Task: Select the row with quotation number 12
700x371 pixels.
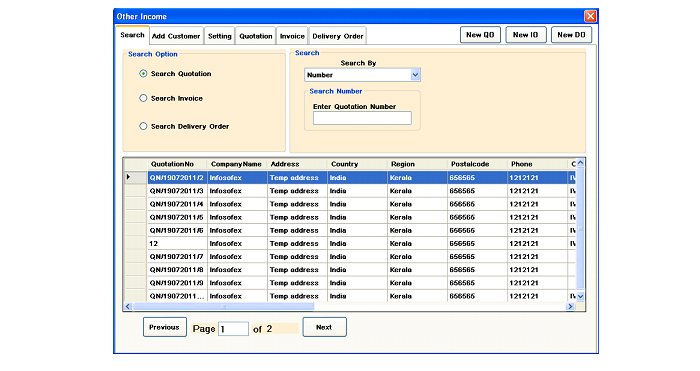Action: pyautogui.click(x=350, y=244)
